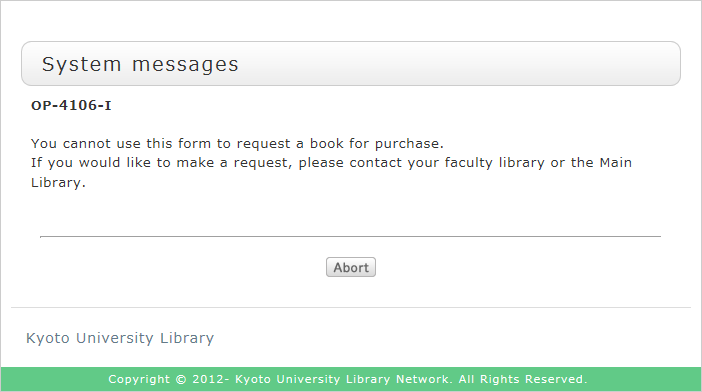This screenshot has width=702, height=392.
Task: Click the 'You cannot use this form' sentence
Action: 237,144
